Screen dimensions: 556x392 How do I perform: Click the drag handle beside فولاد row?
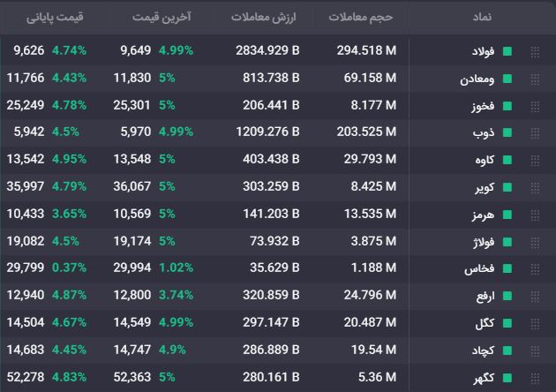click(535, 52)
